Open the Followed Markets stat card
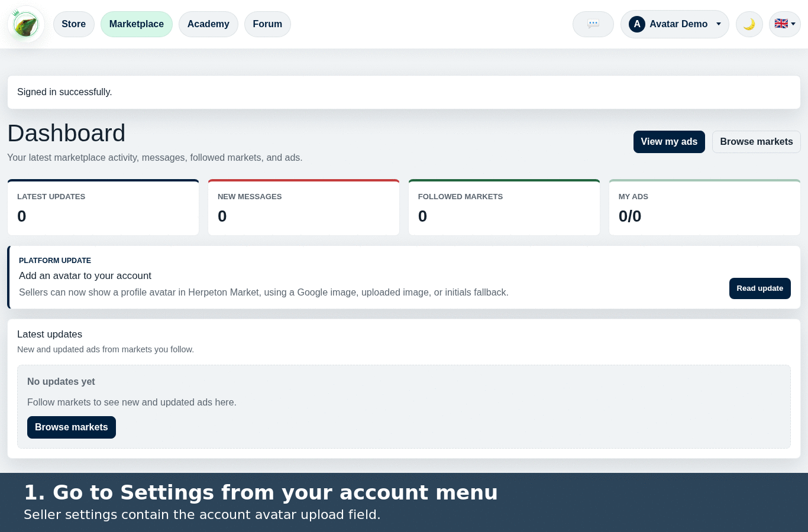The image size is (808, 532). [x=504, y=207]
